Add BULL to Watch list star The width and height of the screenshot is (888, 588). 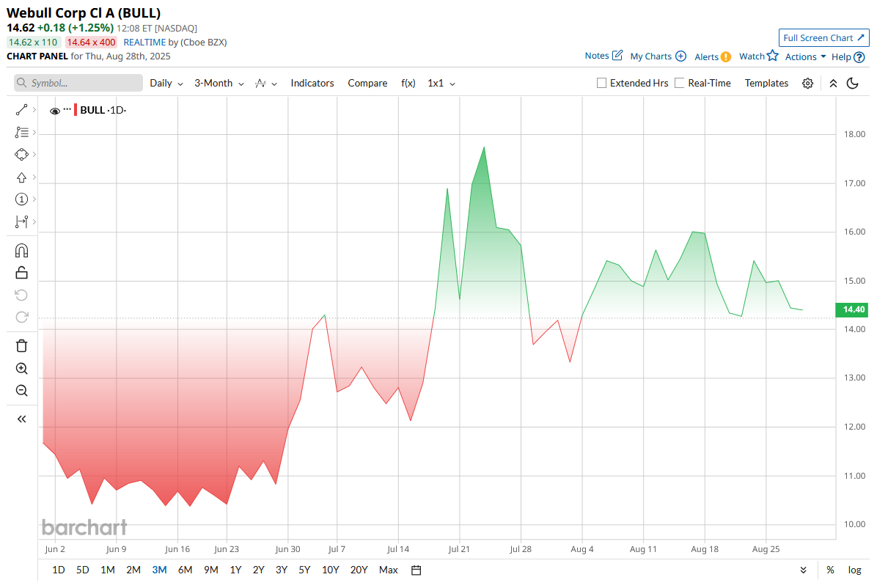(x=772, y=56)
